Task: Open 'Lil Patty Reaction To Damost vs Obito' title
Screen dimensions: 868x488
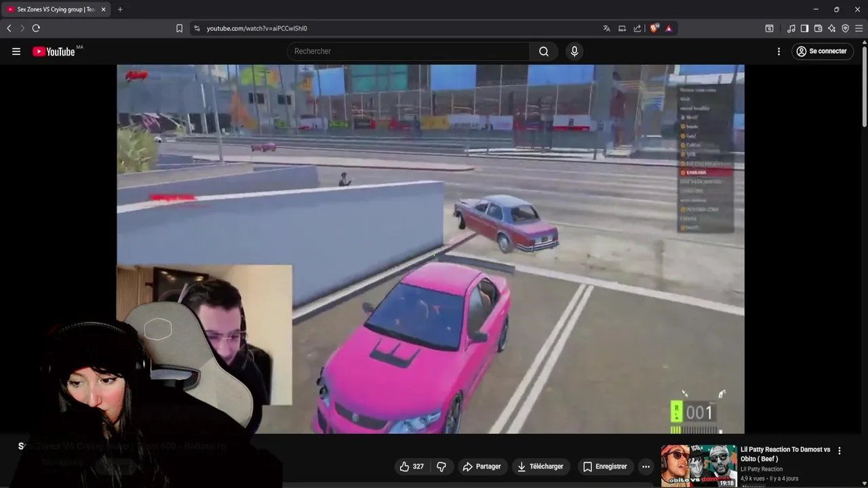Action: (x=785, y=454)
